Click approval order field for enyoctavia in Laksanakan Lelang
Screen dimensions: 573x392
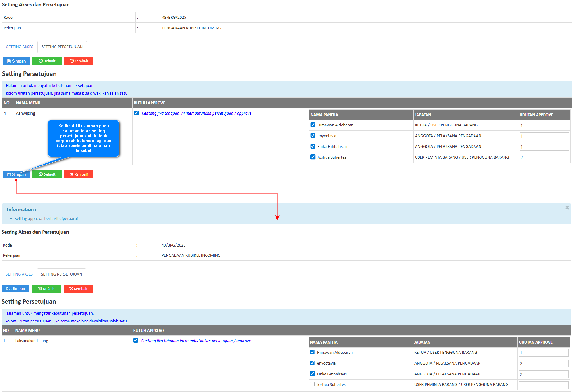click(x=543, y=364)
